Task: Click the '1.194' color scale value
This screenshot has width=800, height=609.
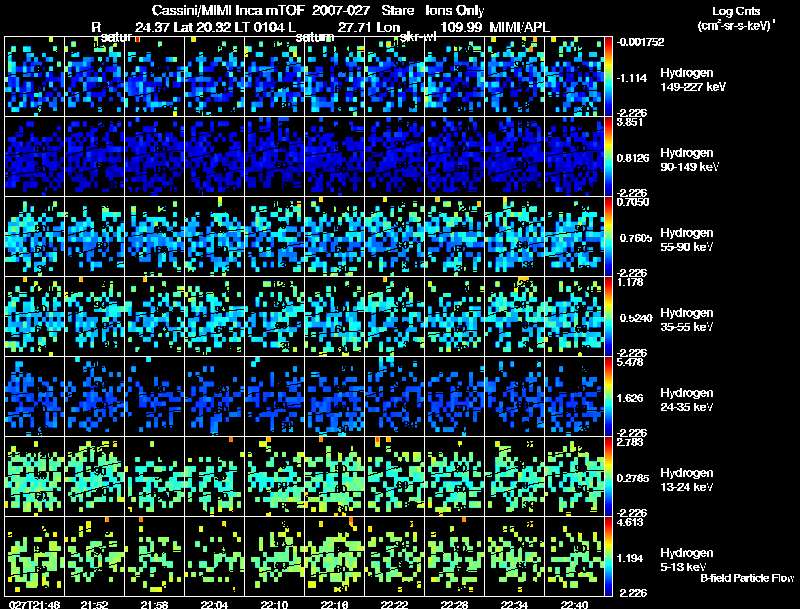Action: tap(630, 559)
